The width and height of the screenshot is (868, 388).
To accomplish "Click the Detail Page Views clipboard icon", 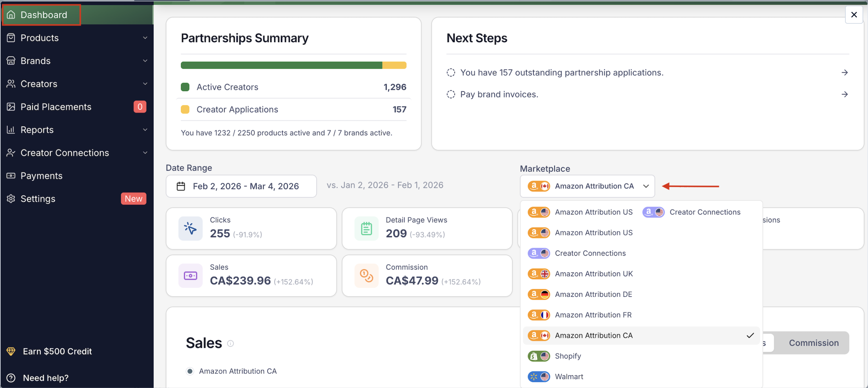I will tap(366, 228).
